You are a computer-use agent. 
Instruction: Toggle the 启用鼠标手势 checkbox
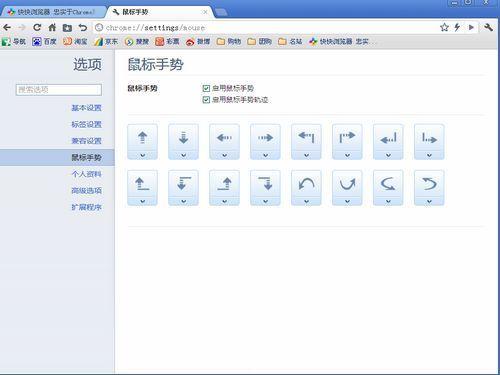pyautogui.click(x=206, y=88)
